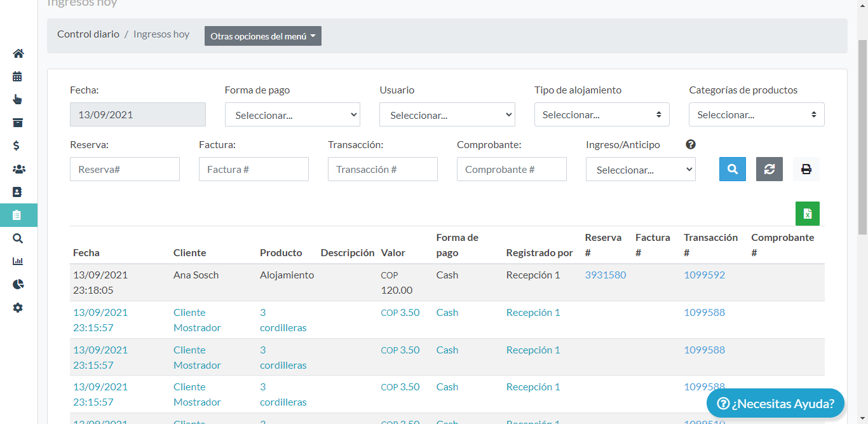This screenshot has width=868, height=424.
Task: Expand the Usuario dropdown
Action: pos(447,115)
